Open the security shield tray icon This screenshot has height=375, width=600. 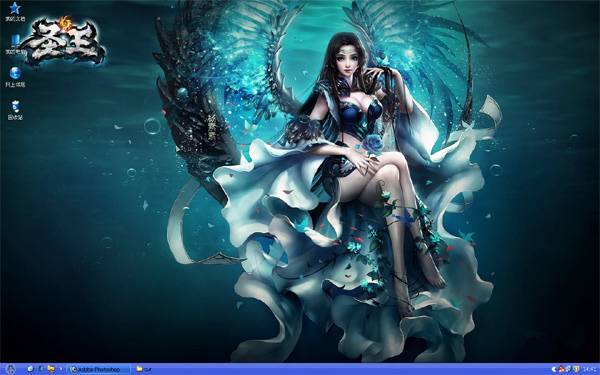[x=576, y=369]
